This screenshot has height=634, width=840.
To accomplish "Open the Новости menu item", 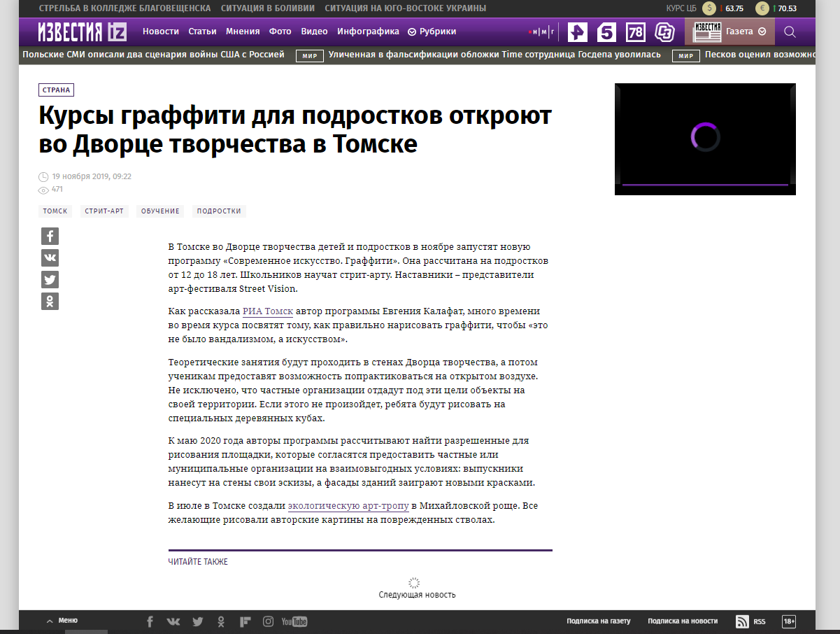I will (x=161, y=31).
